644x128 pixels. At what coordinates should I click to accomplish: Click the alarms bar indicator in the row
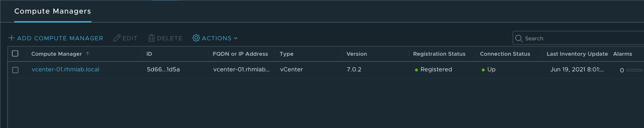point(635,70)
